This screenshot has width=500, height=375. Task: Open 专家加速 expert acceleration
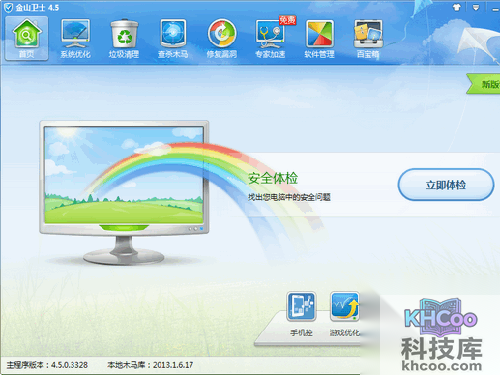tap(271, 38)
